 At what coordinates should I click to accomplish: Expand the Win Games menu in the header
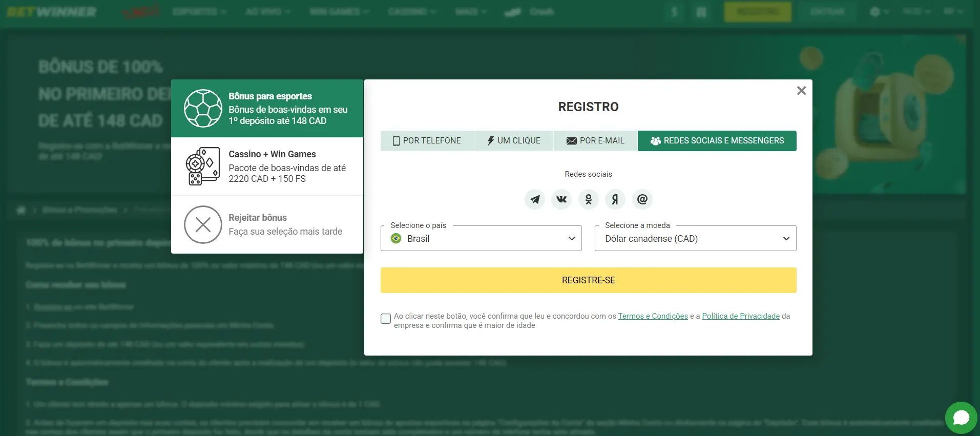[339, 12]
